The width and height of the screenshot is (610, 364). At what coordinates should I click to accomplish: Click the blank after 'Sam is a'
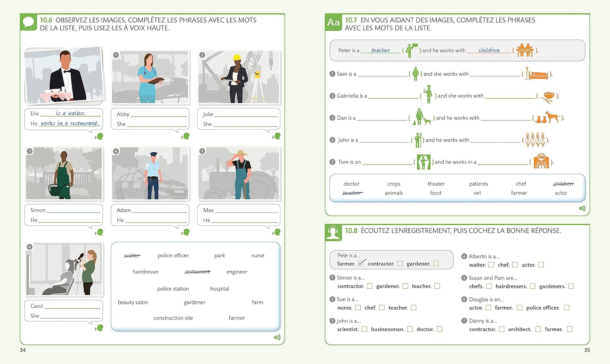382,74
